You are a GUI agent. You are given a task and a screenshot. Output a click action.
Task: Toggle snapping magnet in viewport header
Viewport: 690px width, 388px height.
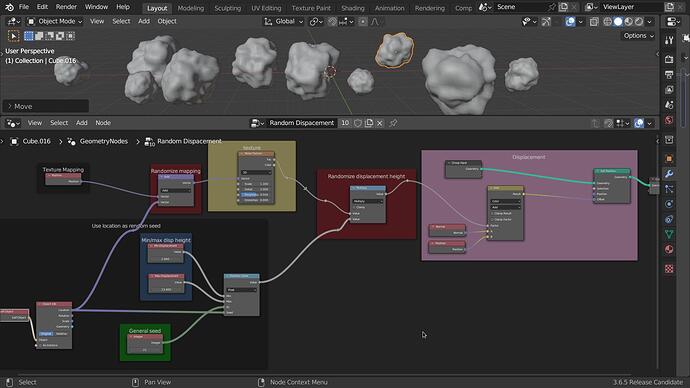point(332,22)
